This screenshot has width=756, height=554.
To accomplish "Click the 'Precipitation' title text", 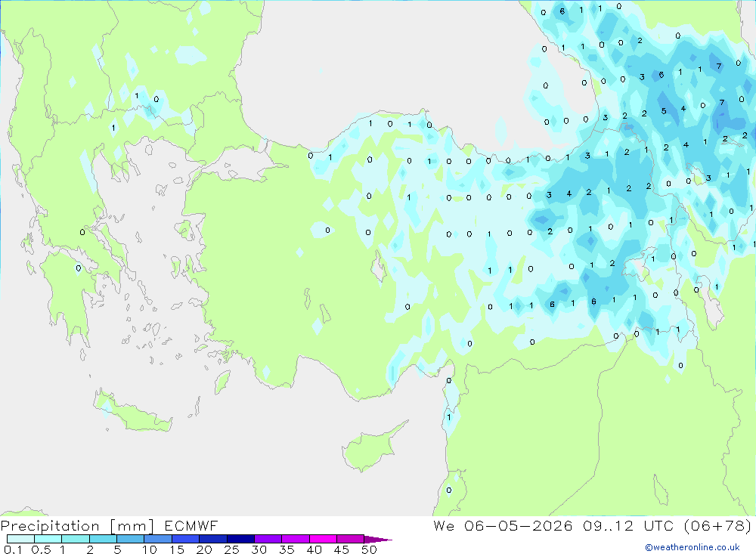I will (50, 526).
